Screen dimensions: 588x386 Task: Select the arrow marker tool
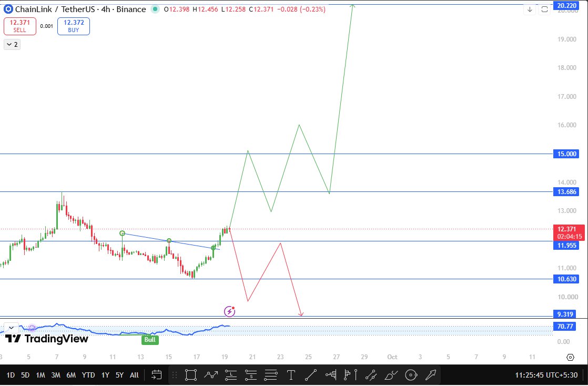(x=431, y=375)
